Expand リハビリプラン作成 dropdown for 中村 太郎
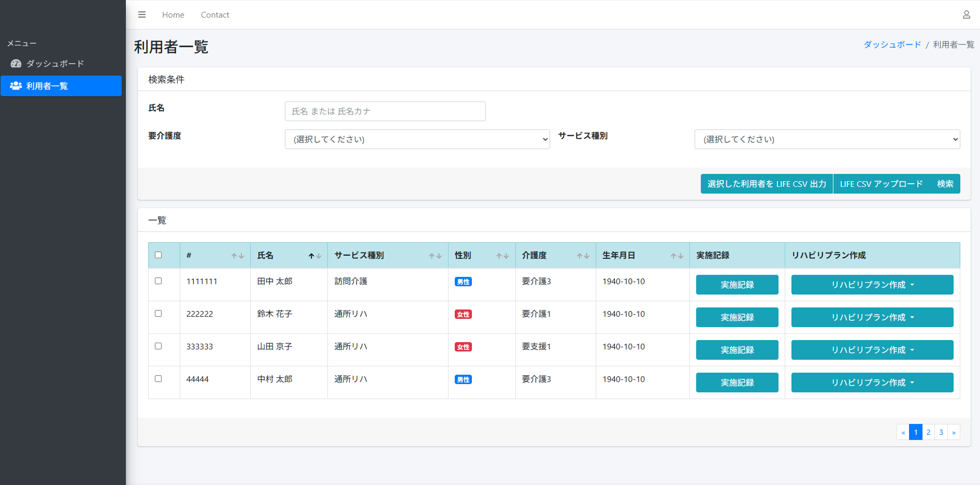980x485 pixels. 872,383
